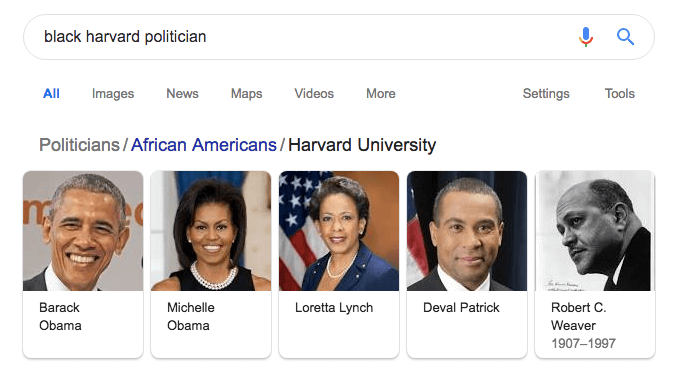The height and width of the screenshot is (371, 695).
Task: Click the voice search microphone icon
Action: pos(586,37)
